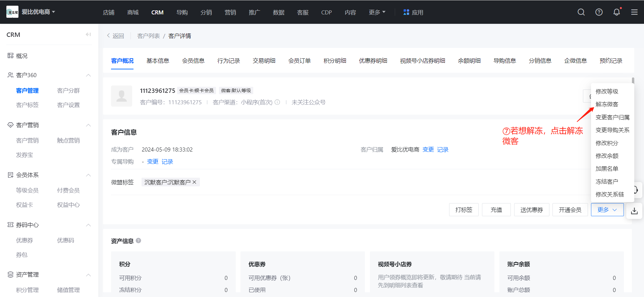644x297 pixels.
Task: Open 视频号小店券明细 tab
Action: tap(423, 61)
